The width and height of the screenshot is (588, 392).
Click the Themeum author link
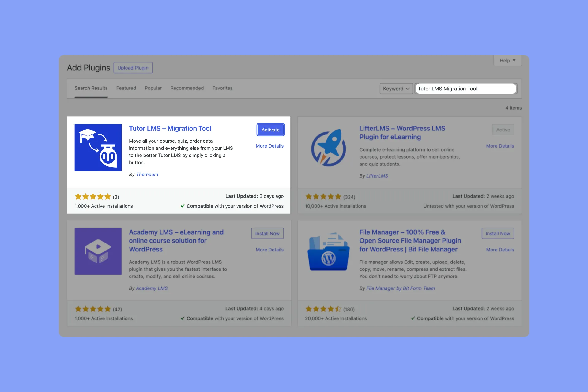[147, 175]
